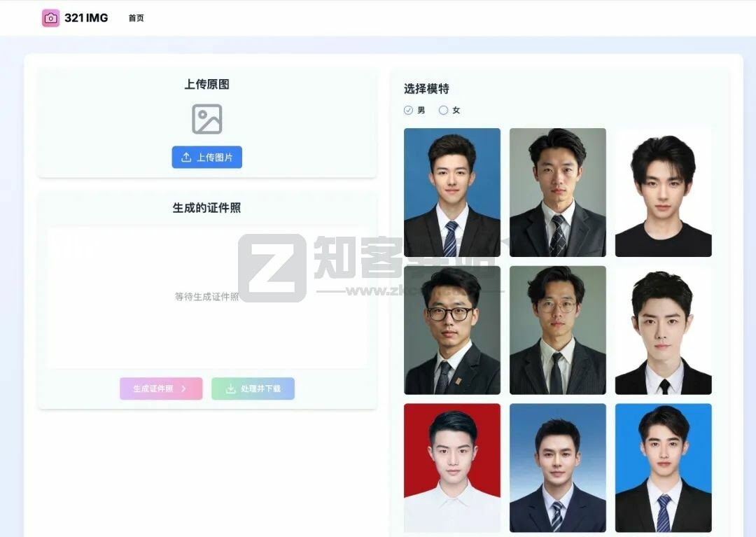This screenshot has width=756, height=537.
Task: Open the 首页 navigation item
Action: [x=136, y=18]
